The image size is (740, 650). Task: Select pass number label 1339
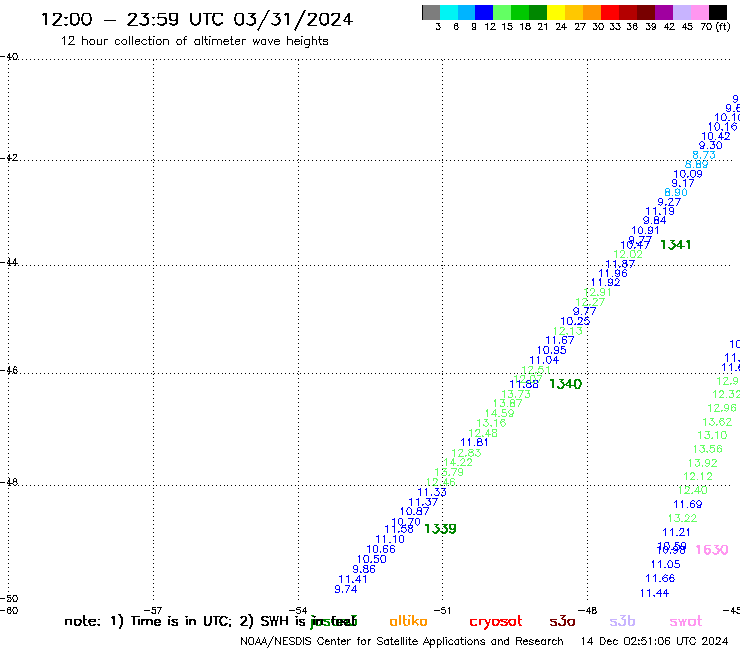point(440,529)
